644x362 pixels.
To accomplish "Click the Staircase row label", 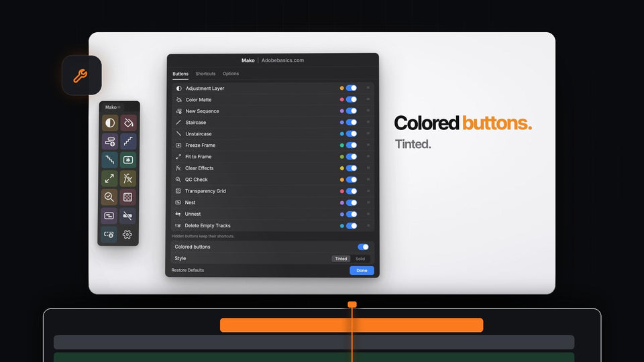I will pos(195,123).
